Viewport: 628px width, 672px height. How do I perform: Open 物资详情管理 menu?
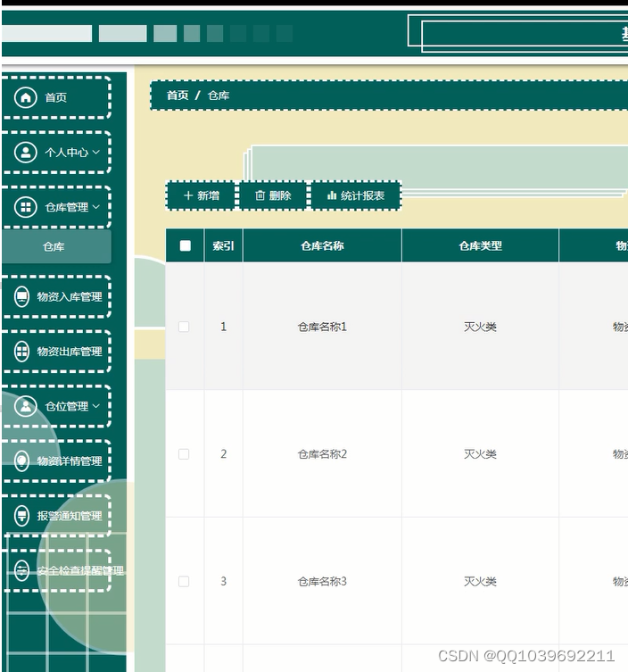(56, 461)
